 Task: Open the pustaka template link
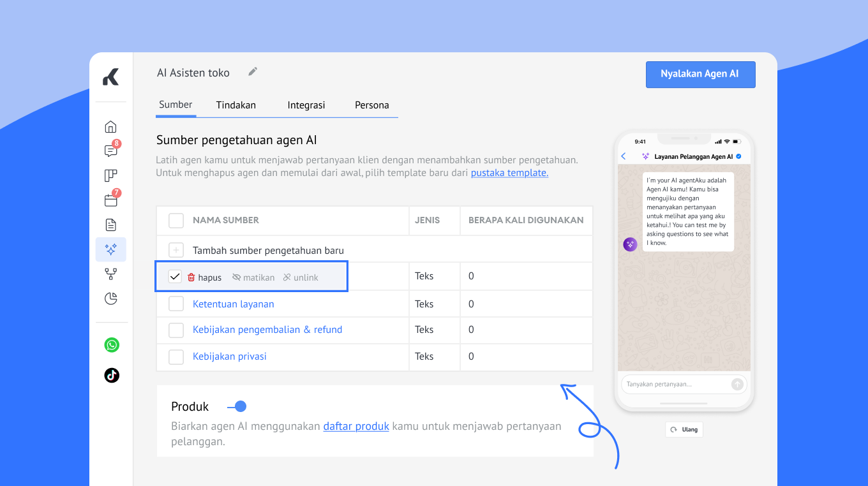pyautogui.click(x=509, y=173)
